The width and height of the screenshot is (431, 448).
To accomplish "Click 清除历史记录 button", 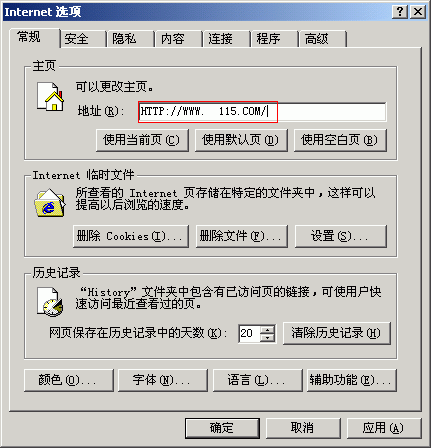I will [x=337, y=333].
